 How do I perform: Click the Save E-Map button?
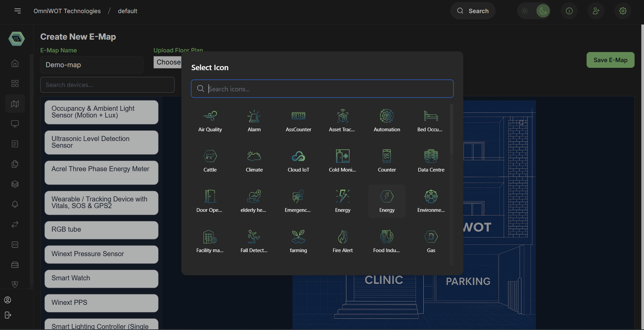tap(610, 60)
